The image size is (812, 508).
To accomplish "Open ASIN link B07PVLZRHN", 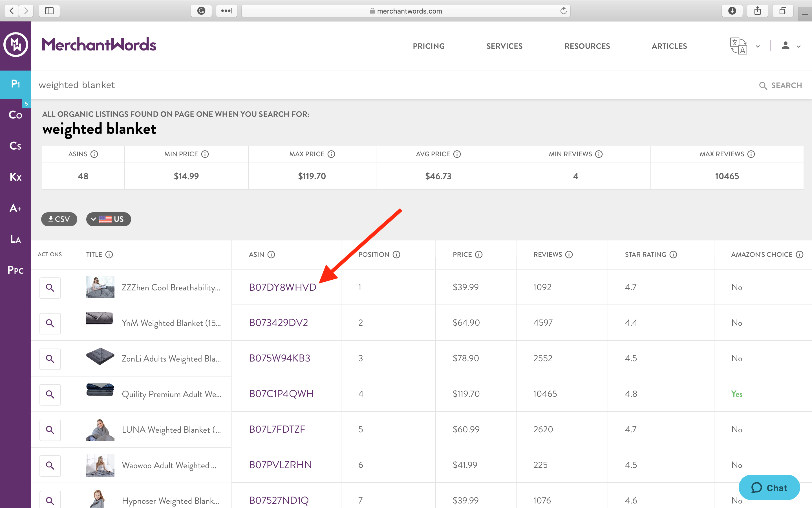I will point(280,465).
